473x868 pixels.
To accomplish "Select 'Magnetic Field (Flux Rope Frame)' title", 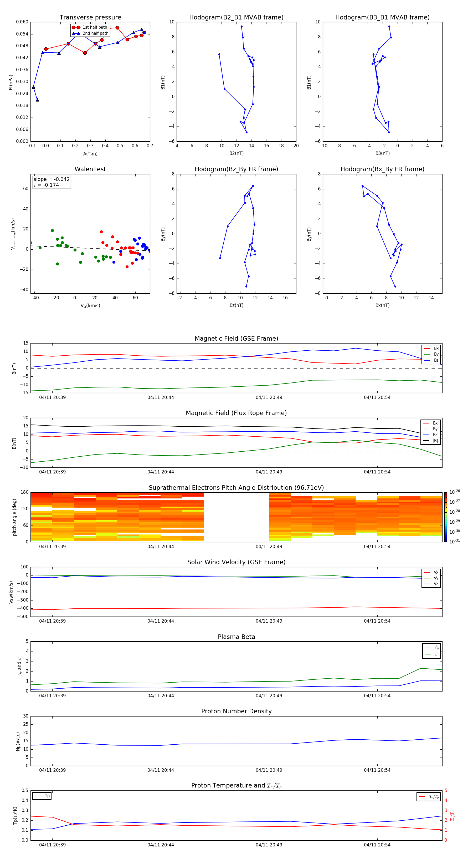I will pyautogui.click(x=236, y=413).
